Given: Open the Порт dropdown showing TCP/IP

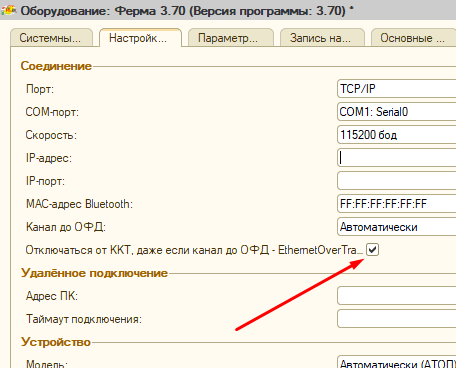Looking at the screenshot, I should [397, 89].
